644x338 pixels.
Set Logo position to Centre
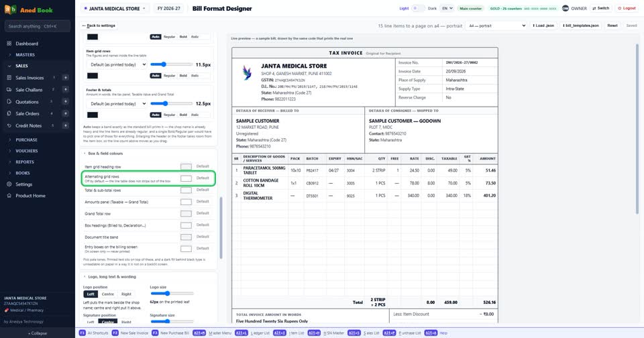click(107, 294)
